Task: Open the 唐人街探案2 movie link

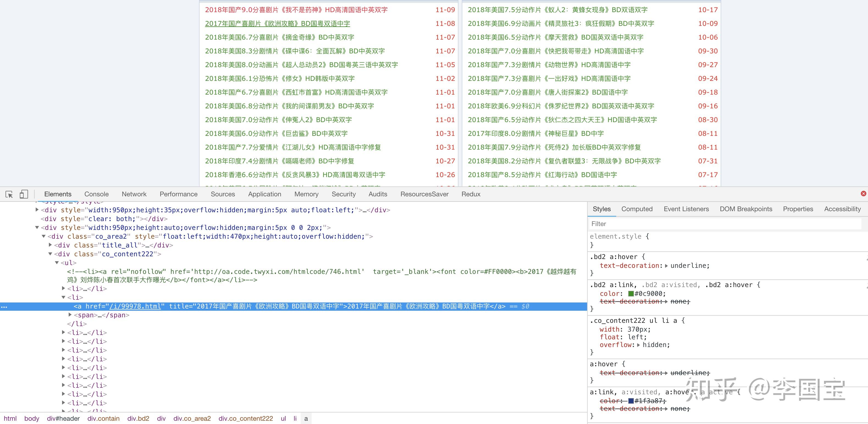Action: click(x=548, y=92)
